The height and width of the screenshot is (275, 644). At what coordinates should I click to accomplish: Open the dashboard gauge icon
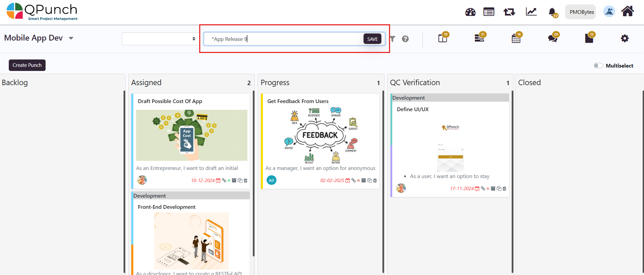pos(470,12)
